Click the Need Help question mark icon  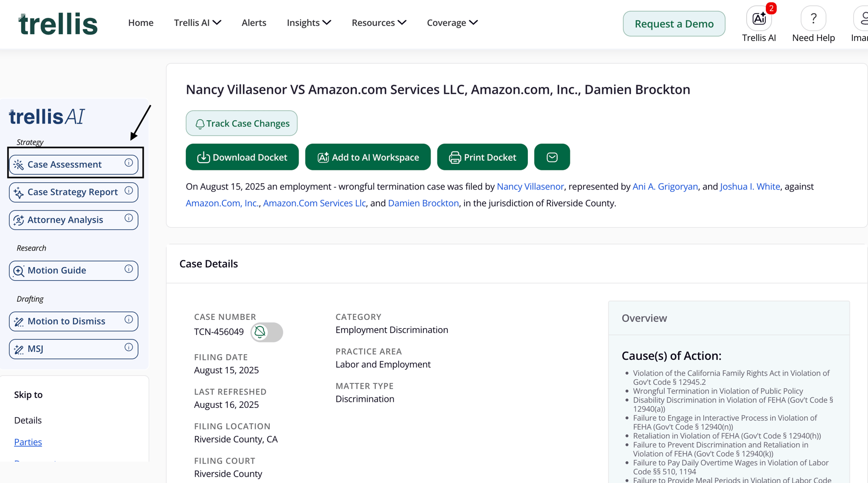coord(813,19)
